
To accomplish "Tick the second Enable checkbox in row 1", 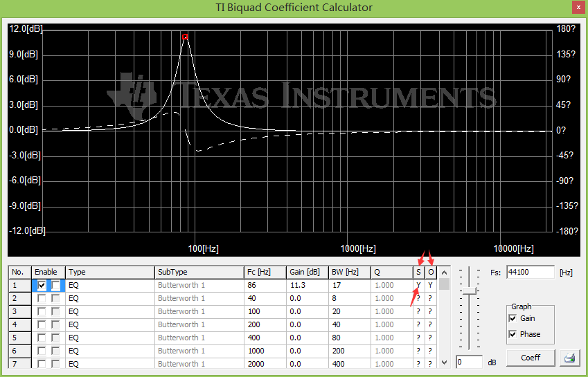I will tap(55, 285).
